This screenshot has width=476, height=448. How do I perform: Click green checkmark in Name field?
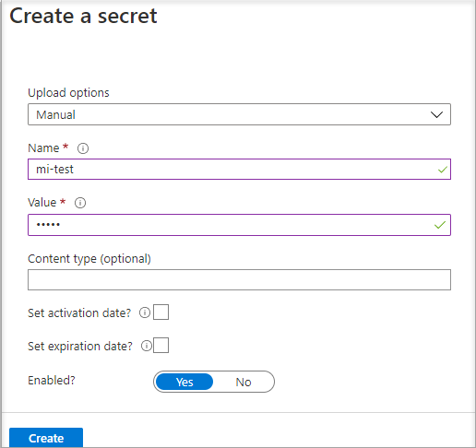tap(442, 170)
